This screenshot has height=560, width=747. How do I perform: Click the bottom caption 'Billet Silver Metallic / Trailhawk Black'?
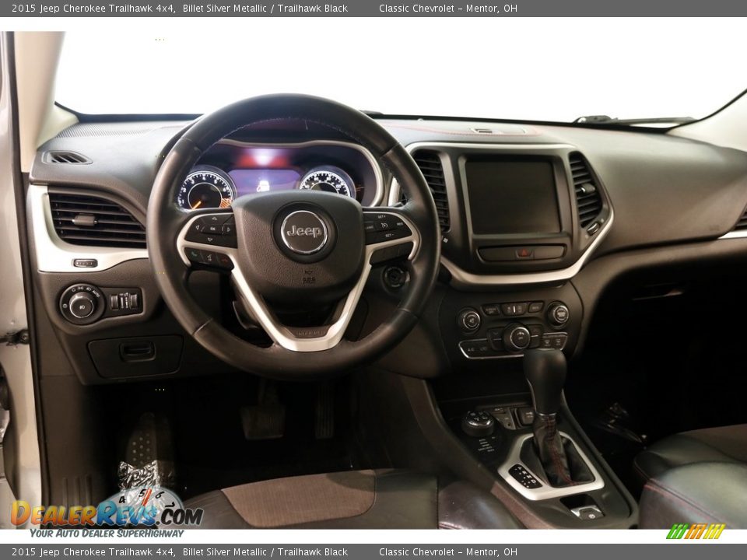[265, 552]
